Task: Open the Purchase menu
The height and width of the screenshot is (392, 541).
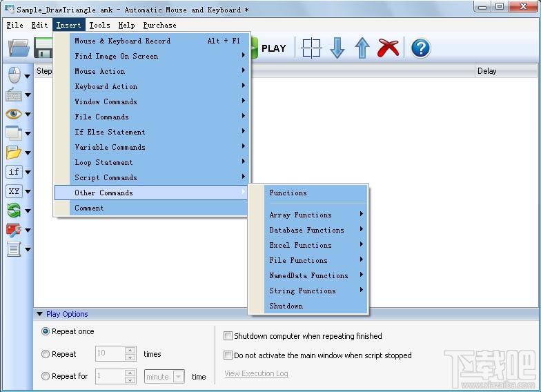Action: pos(160,25)
